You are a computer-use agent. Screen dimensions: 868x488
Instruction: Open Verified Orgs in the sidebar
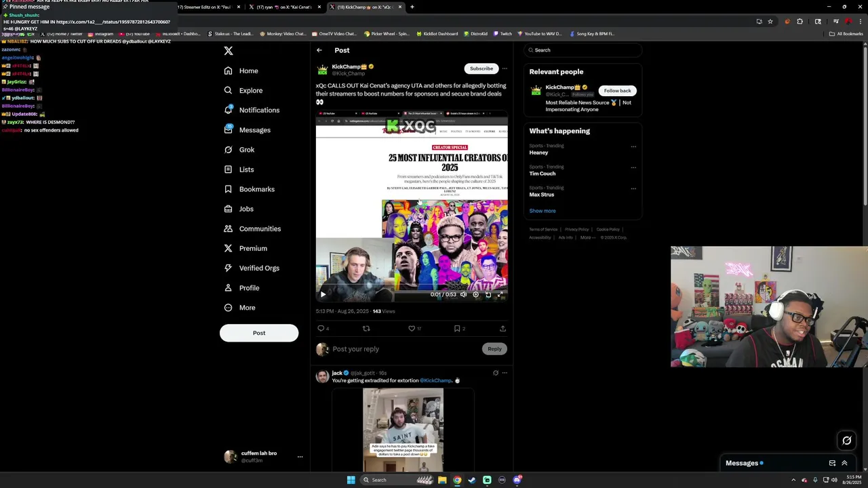click(x=252, y=268)
